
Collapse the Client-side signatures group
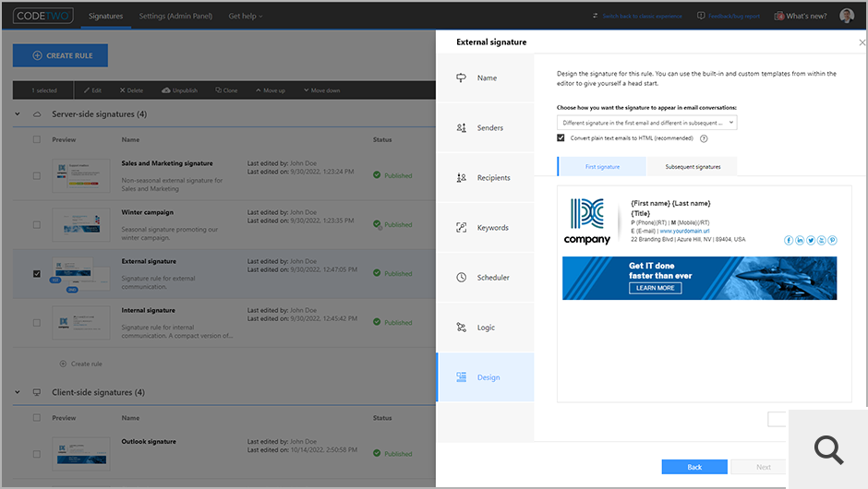click(18, 392)
